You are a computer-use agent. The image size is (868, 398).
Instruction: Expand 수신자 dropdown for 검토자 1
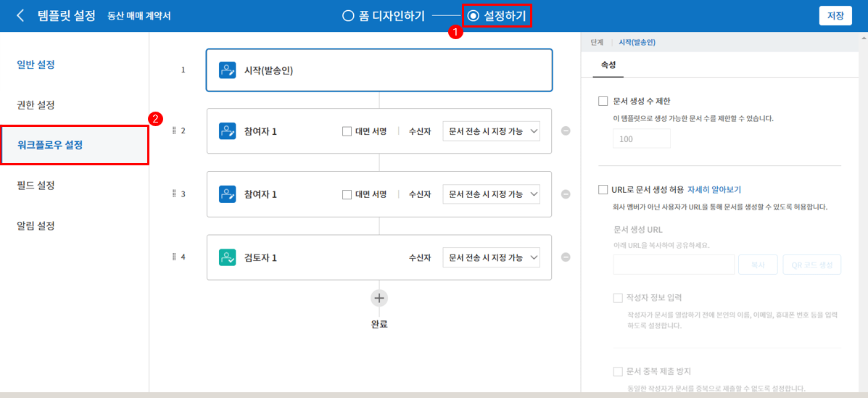pos(491,257)
